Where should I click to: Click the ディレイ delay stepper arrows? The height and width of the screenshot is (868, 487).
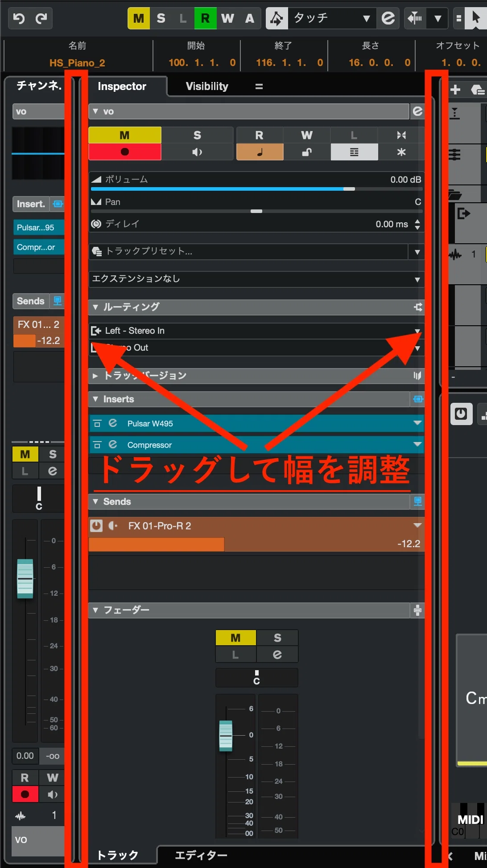coord(417,224)
